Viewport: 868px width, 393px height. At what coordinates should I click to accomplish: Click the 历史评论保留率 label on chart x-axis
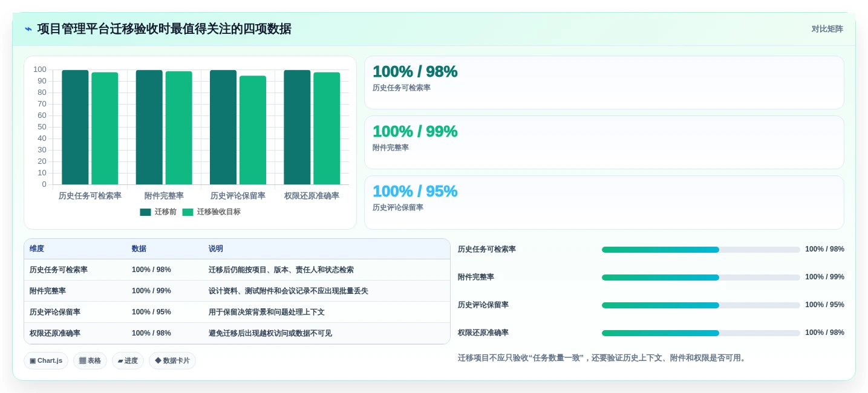[x=238, y=196]
